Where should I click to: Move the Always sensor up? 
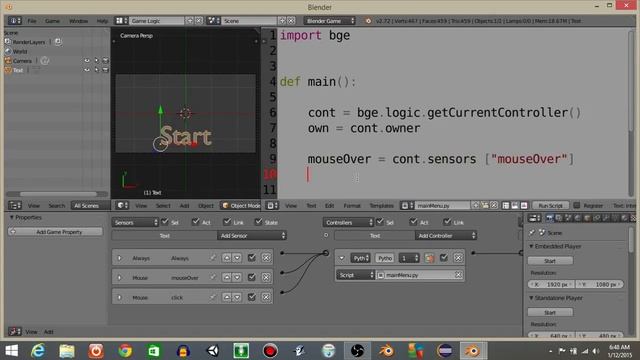click(x=227, y=258)
